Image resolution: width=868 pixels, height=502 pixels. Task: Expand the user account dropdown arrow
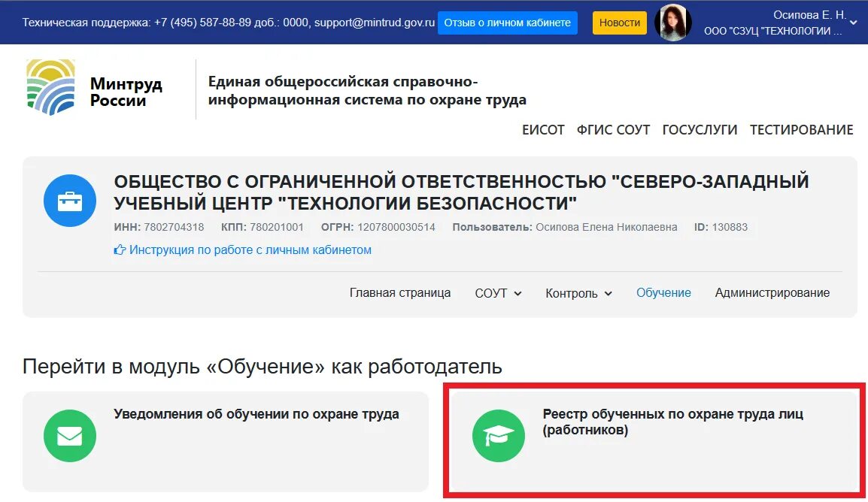853,23
